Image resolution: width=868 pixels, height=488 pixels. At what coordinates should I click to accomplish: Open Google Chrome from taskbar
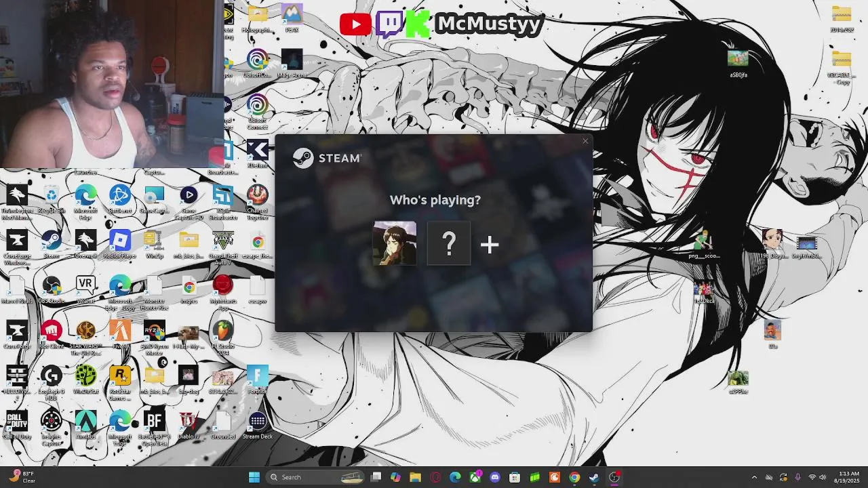pos(574,477)
